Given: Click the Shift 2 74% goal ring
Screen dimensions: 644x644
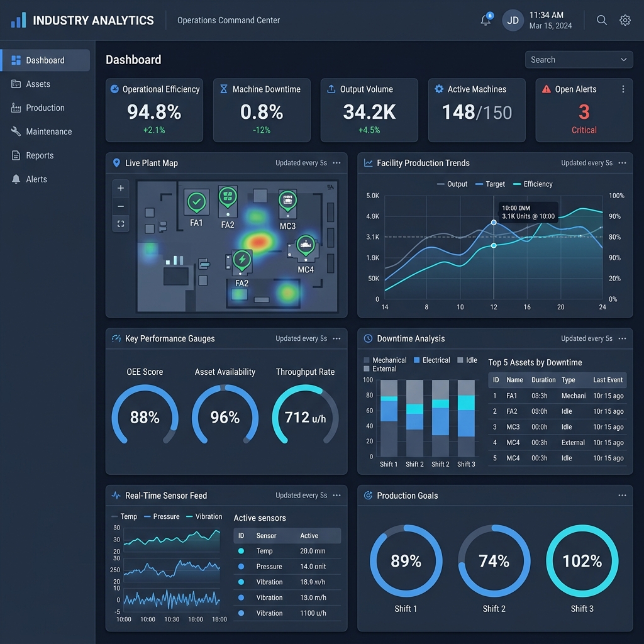Looking at the screenshot, I should [x=494, y=560].
